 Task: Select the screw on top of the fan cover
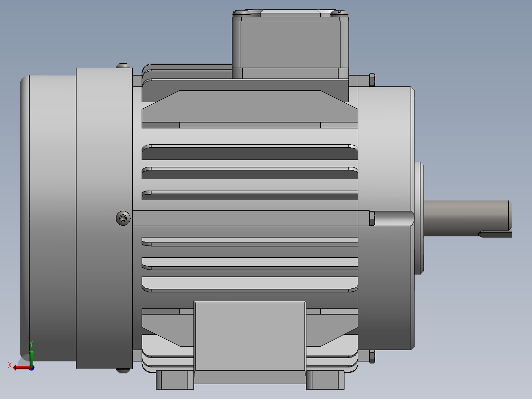[x=123, y=66]
